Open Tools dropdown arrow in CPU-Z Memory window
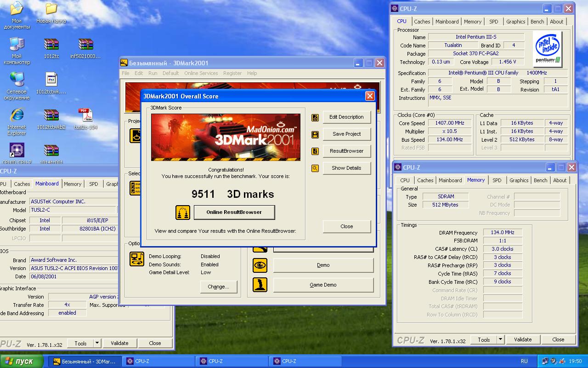The image size is (588, 368). click(500, 340)
